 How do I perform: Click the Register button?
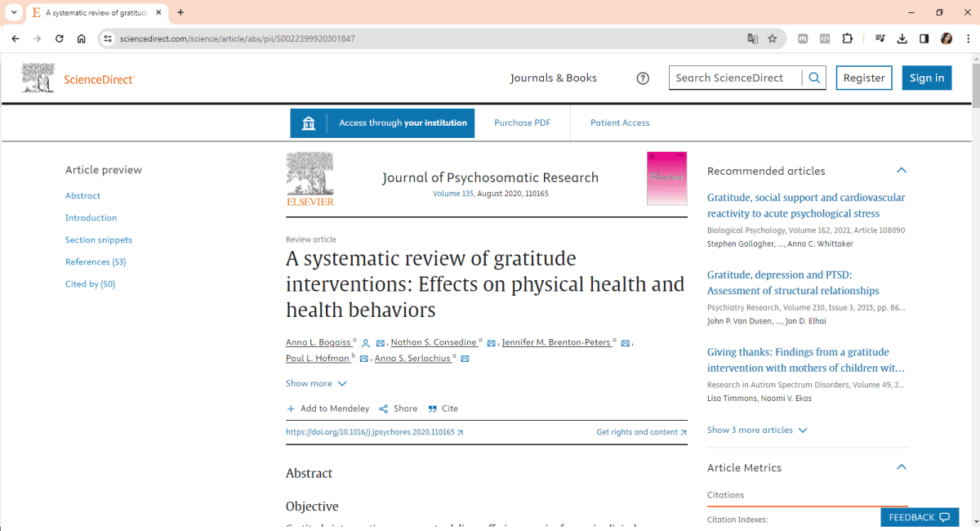point(864,78)
